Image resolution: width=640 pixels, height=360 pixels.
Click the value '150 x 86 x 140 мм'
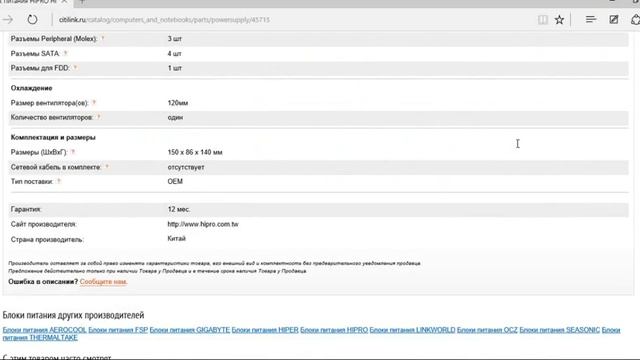(195, 152)
